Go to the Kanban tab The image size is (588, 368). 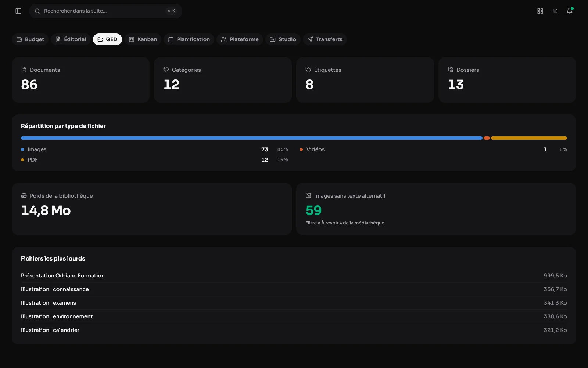pos(143,39)
